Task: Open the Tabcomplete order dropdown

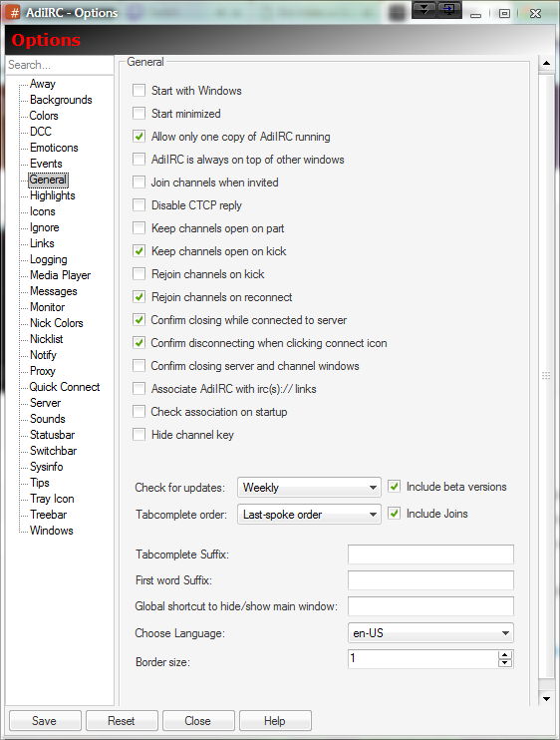Action: click(x=309, y=515)
